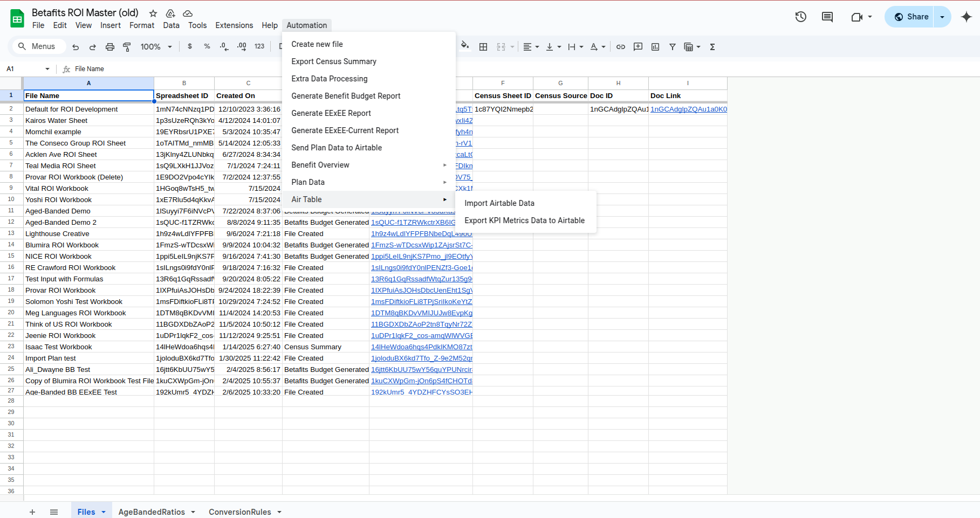Insert a comment from the toolbar
This screenshot has height=518, width=980.
coord(638,47)
